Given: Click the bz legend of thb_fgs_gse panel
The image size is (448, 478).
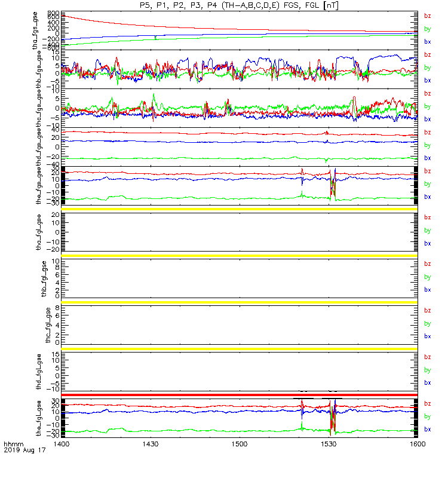Looking at the screenshot, I should point(428,54).
